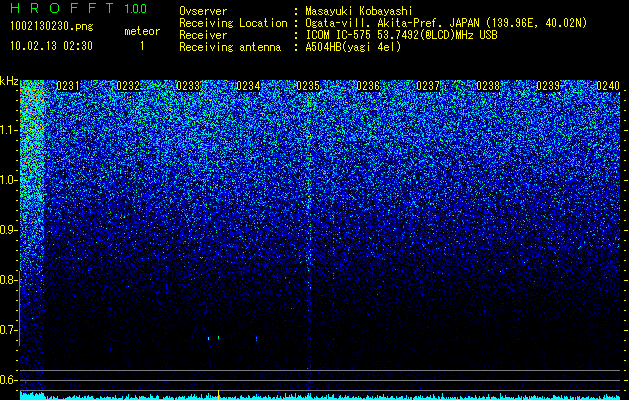The image size is (629, 400).
Task: Click the 0232 time marker
Action: [x=128, y=86]
